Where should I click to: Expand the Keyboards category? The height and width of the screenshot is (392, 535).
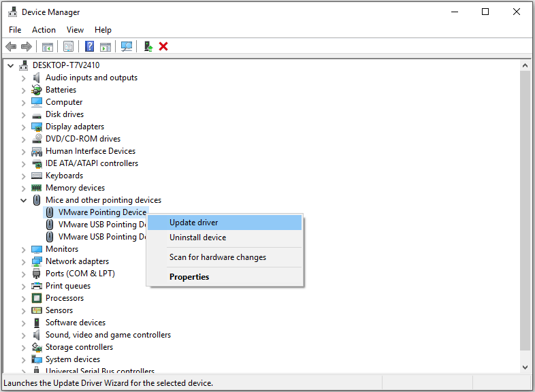(24, 176)
